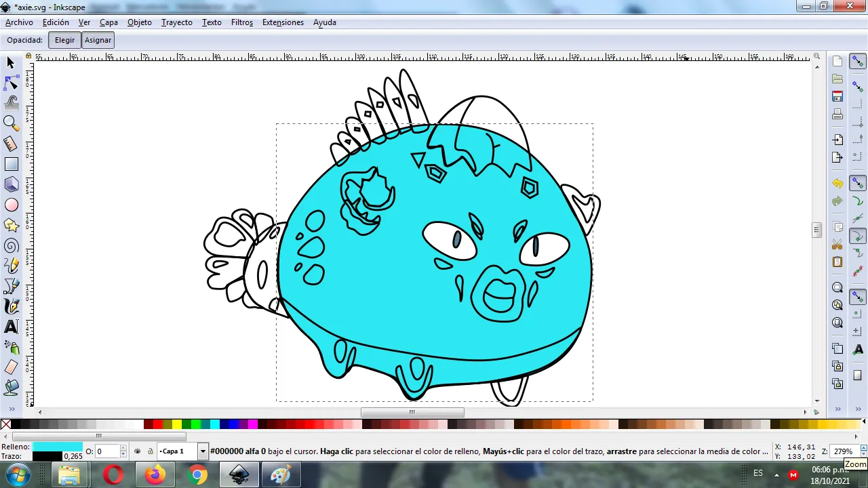
Task: Click the Paste clipboard icon
Action: pyautogui.click(x=837, y=262)
